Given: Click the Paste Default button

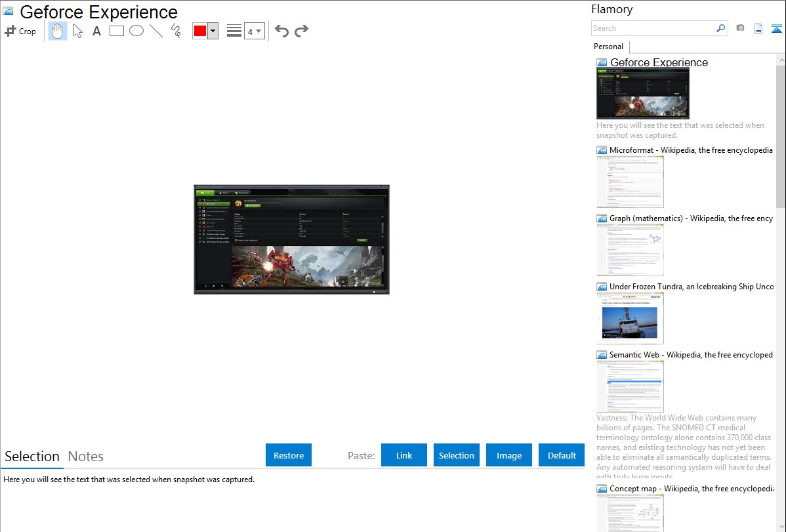Looking at the screenshot, I should pyautogui.click(x=562, y=455).
